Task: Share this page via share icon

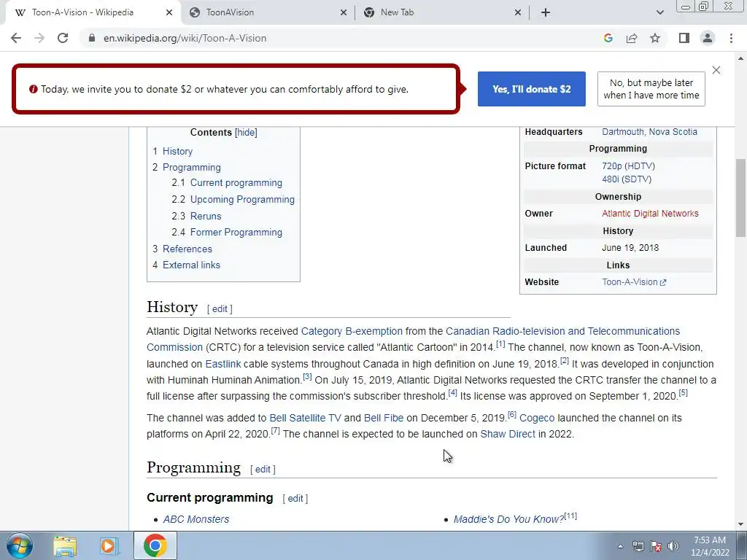Action: (632, 38)
